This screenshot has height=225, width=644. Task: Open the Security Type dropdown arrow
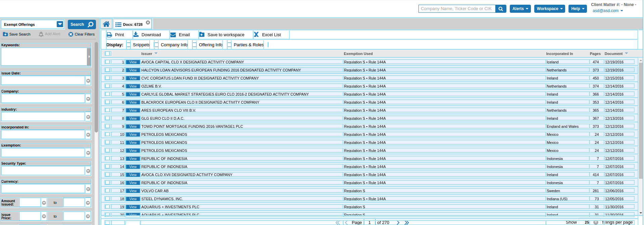pos(88,171)
